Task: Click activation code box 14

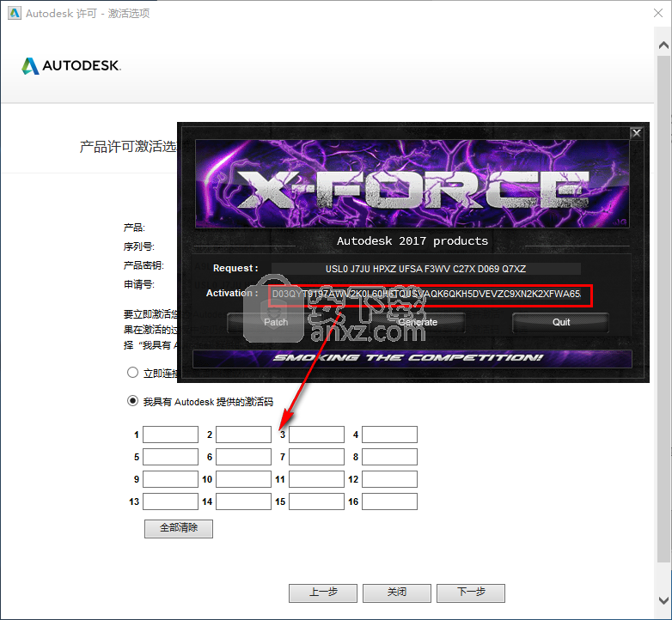Action: (x=243, y=501)
